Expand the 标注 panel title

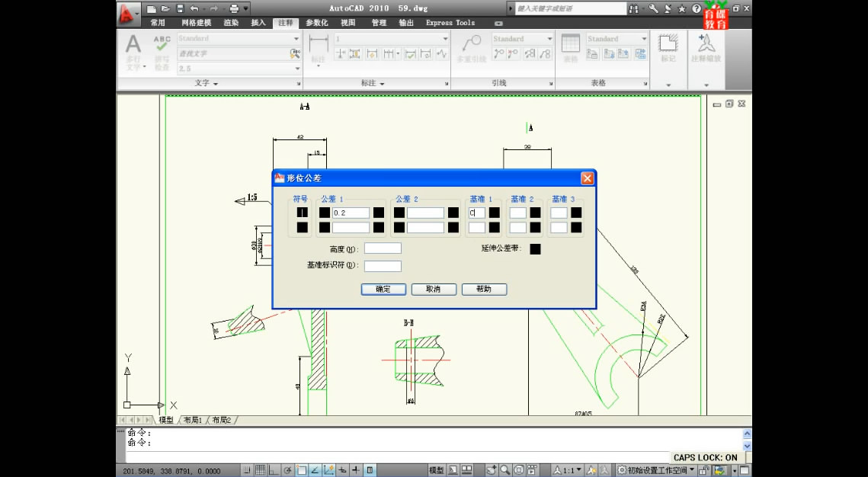[x=373, y=83]
